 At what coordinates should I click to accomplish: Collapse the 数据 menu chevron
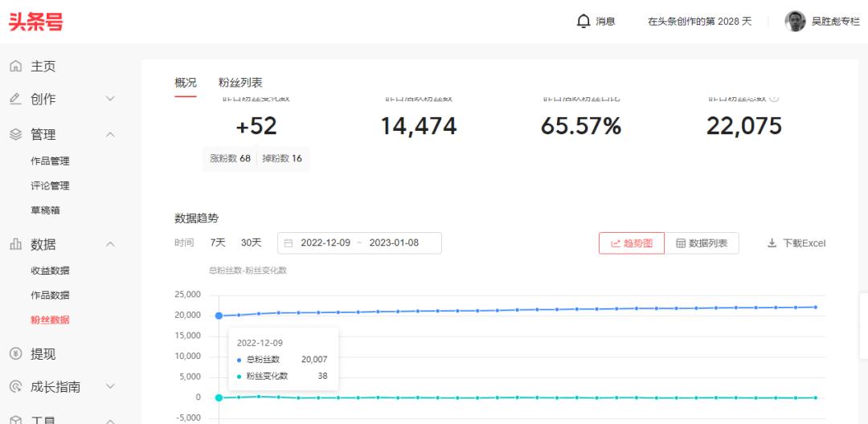click(111, 244)
